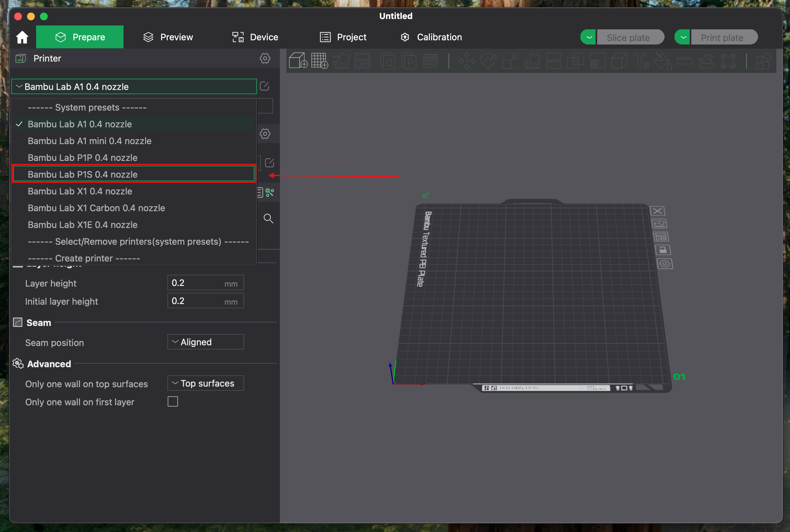Image resolution: width=790 pixels, height=532 pixels.
Task: Click the search magnifier icon
Action: coord(268,219)
